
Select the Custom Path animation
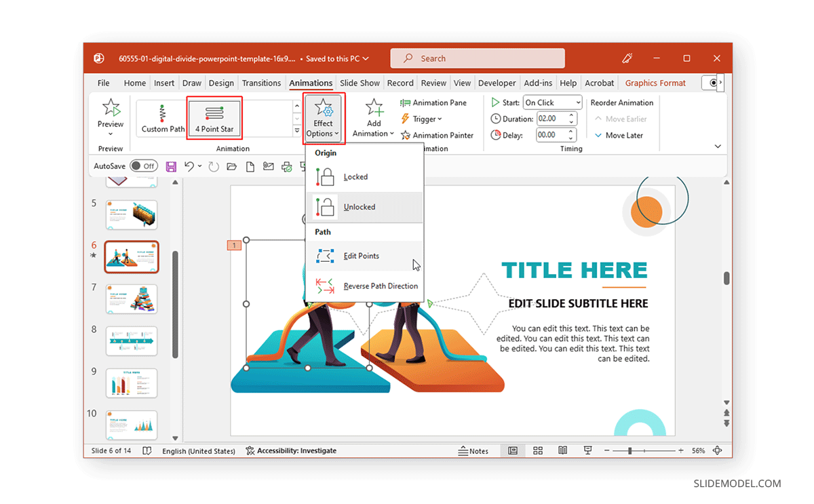tap(163, 118)
